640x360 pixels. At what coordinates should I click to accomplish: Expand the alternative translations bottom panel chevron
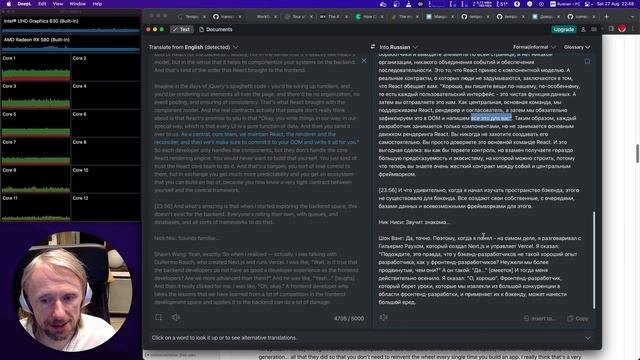588,338
